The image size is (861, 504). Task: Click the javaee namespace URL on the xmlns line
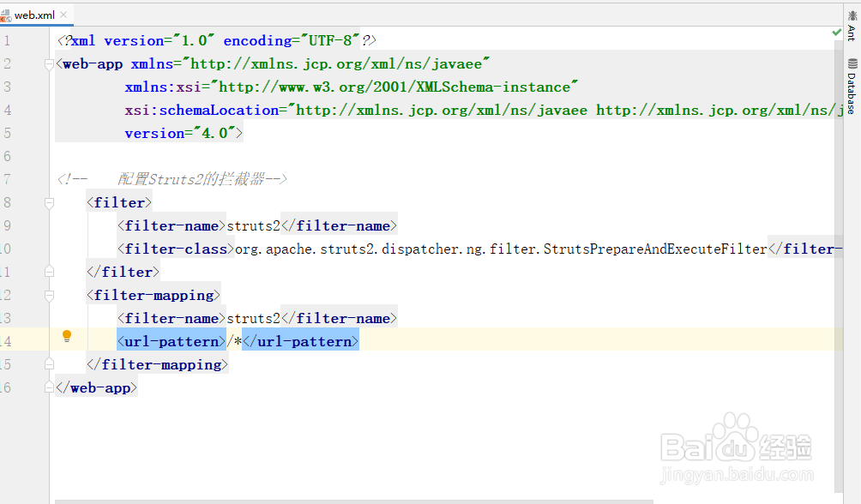tap(340, 64)
